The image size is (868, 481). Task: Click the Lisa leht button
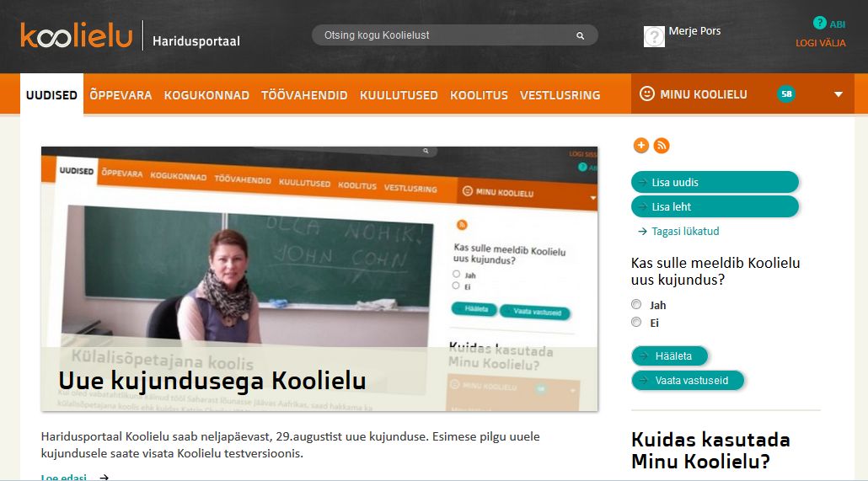coord(715,206)
